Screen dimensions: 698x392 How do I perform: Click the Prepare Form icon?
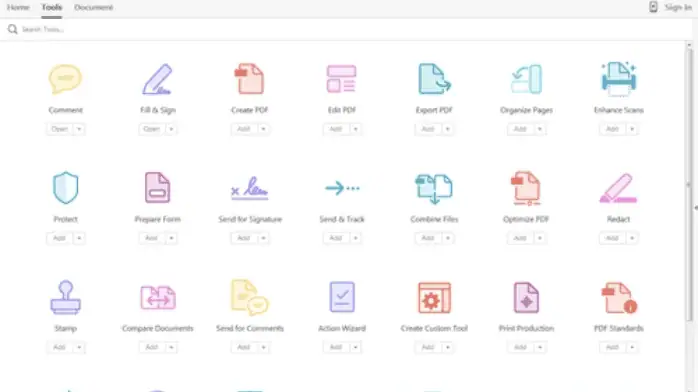[x=158, y=188]
